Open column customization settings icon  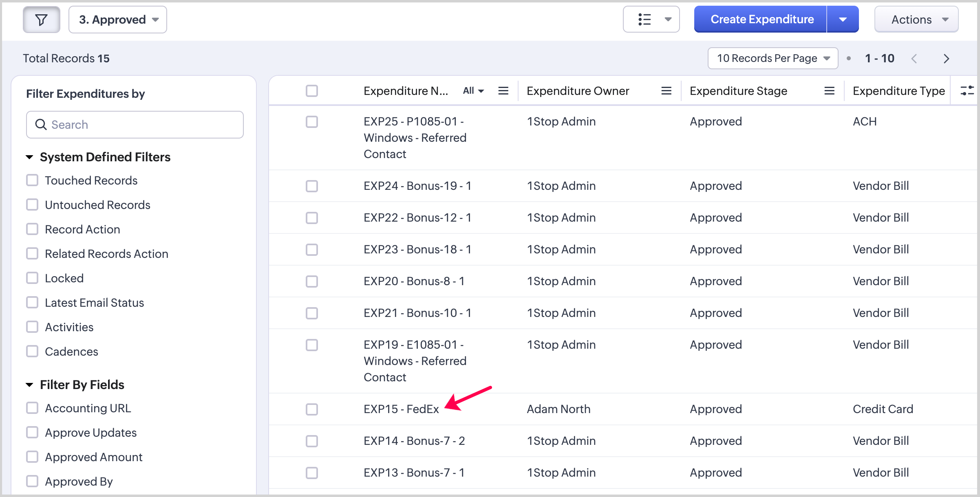[967, 90]
